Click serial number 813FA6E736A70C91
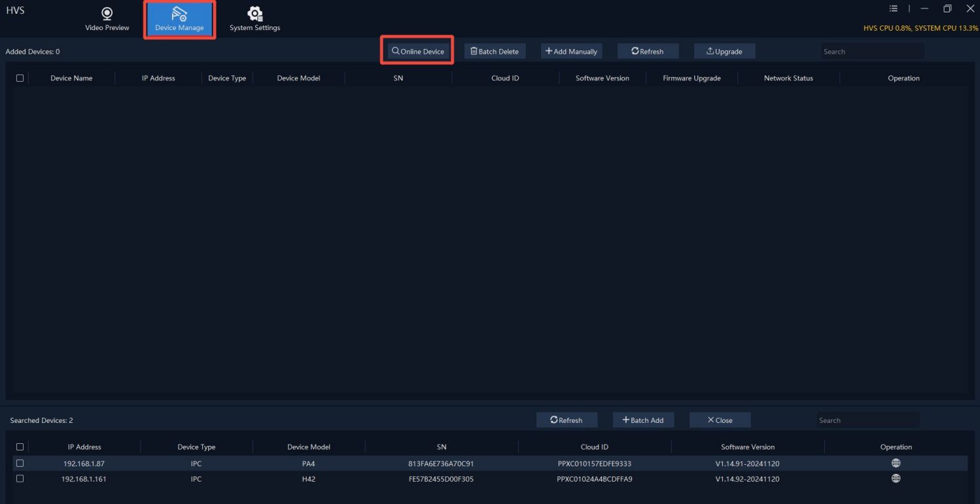The image size is (980, 504). [x=441, y=463]
